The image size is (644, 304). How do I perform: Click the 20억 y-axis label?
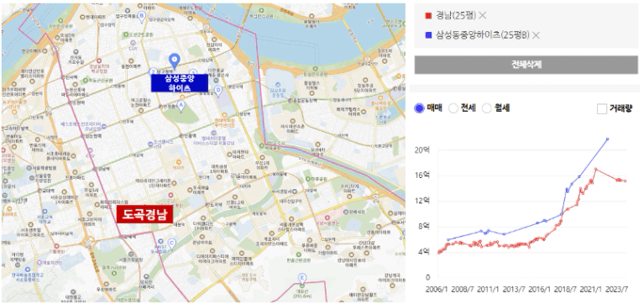click(x=421, y=150)
